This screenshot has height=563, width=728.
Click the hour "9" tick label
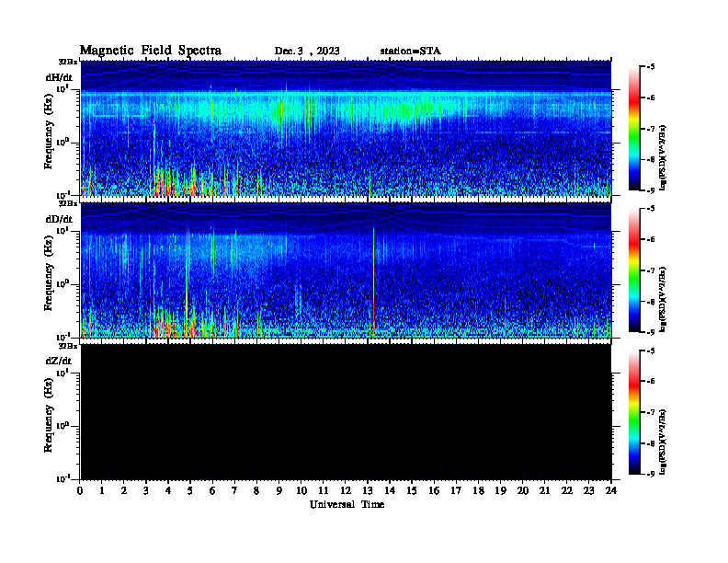coord(279,491)
